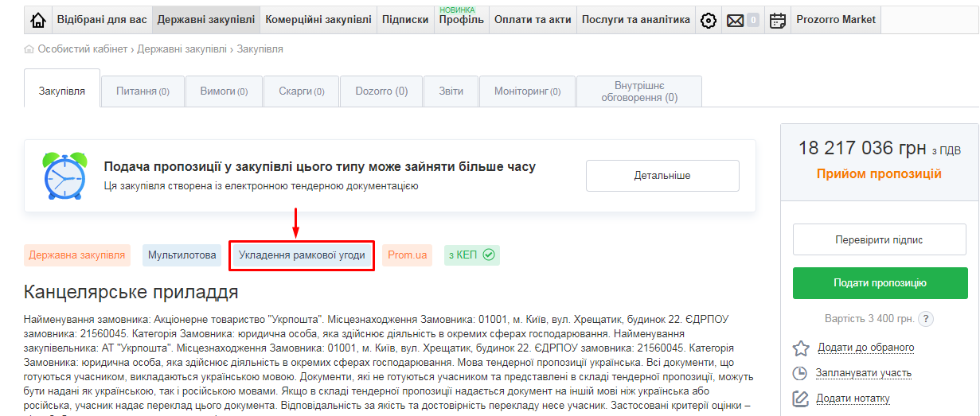Click the clock icon for planned participation

pyautogui.click(x=800, y=373)
